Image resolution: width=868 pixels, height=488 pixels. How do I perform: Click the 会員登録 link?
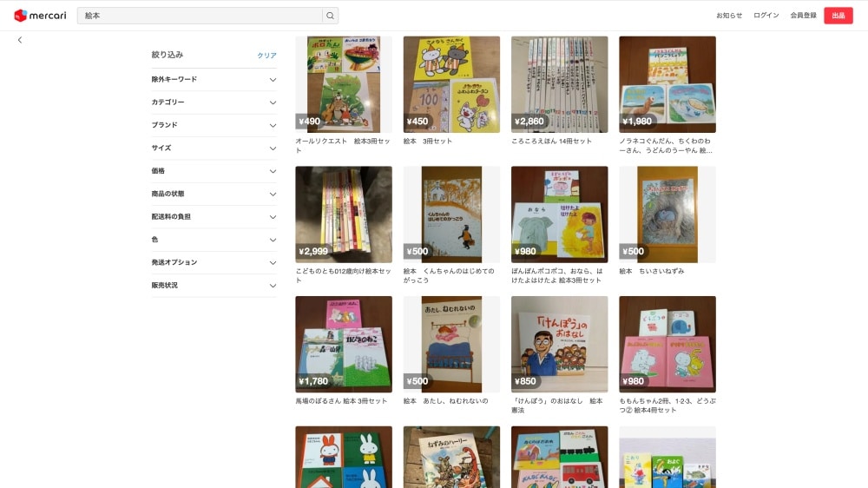click(x=803, y=16)
